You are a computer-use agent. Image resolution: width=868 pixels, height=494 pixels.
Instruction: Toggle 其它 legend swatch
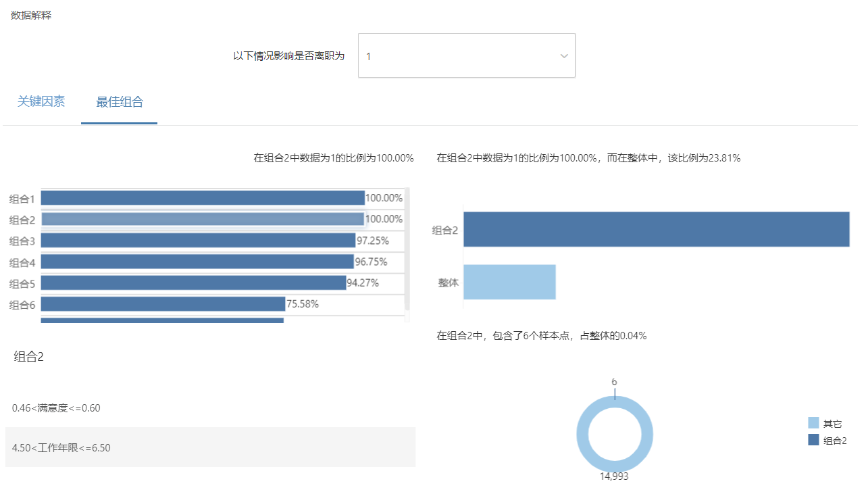(x=813, y=424)
